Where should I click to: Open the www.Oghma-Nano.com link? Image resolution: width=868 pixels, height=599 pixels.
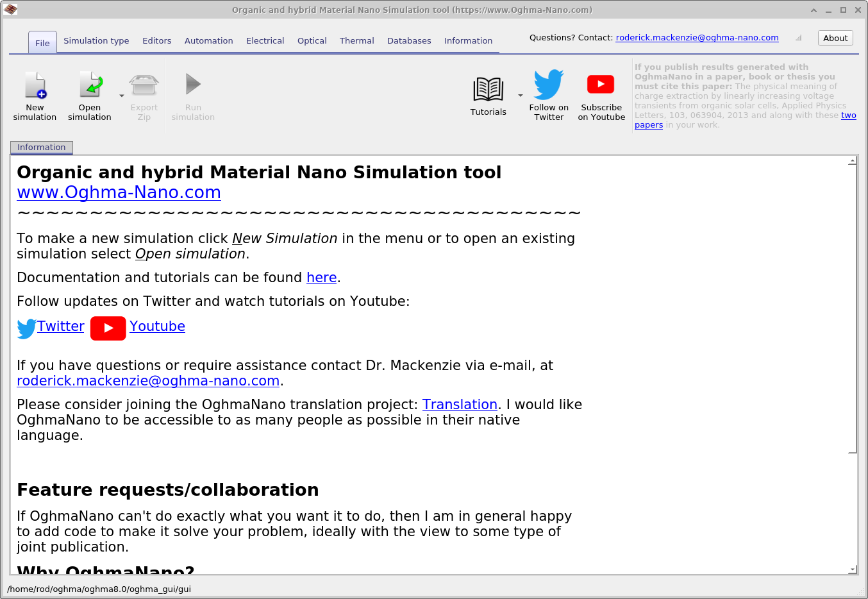119,192
